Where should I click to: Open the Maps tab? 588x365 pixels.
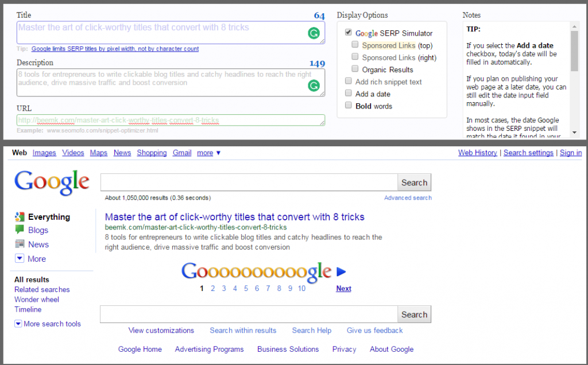tap(99, 153)
